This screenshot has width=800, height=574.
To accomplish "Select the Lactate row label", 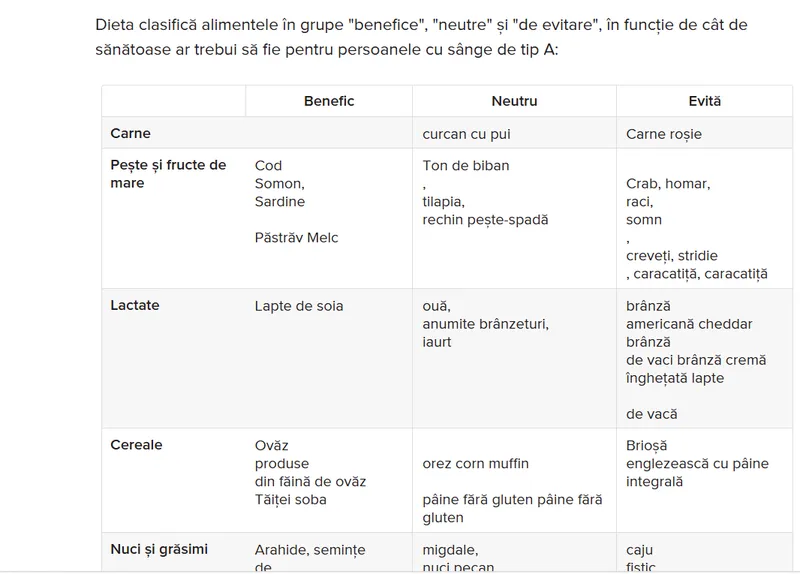I will (x=135, y=305).
